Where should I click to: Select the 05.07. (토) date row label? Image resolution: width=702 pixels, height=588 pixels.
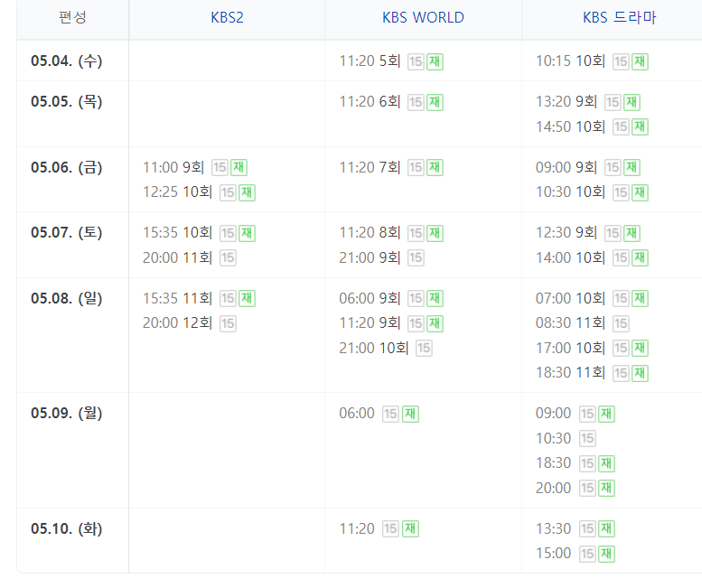click(66, 233)
